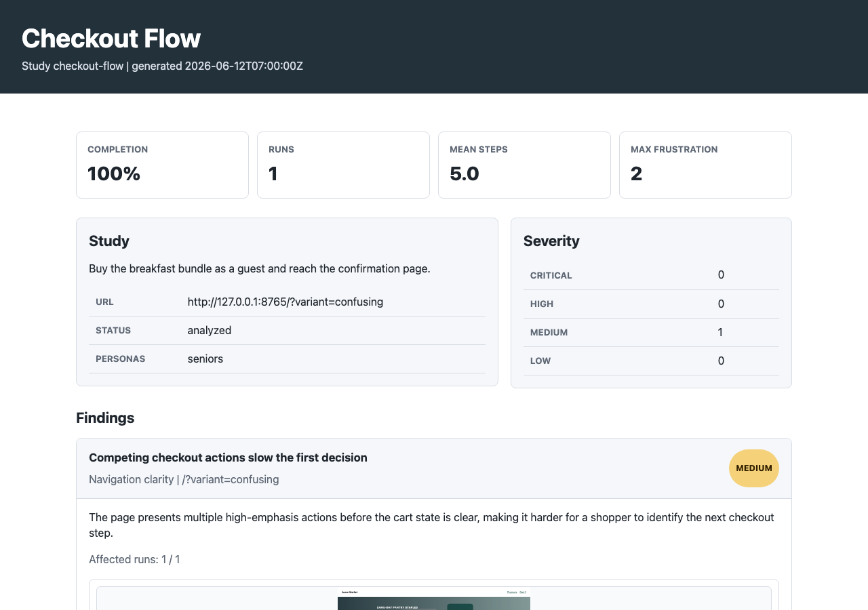
Task: Click the Navigation clarity category line
Action: pyautogui.click(x=184, y=479)
